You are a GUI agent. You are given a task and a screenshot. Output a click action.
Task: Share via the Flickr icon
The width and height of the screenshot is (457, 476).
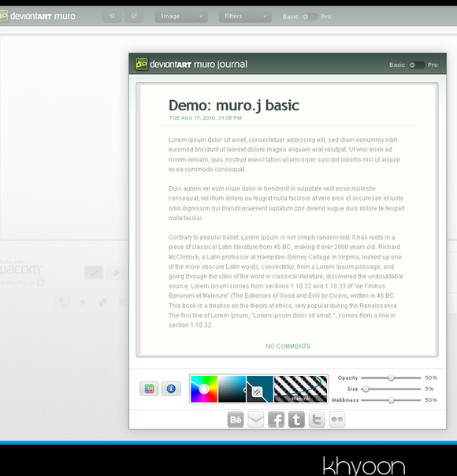click(337, 420)
